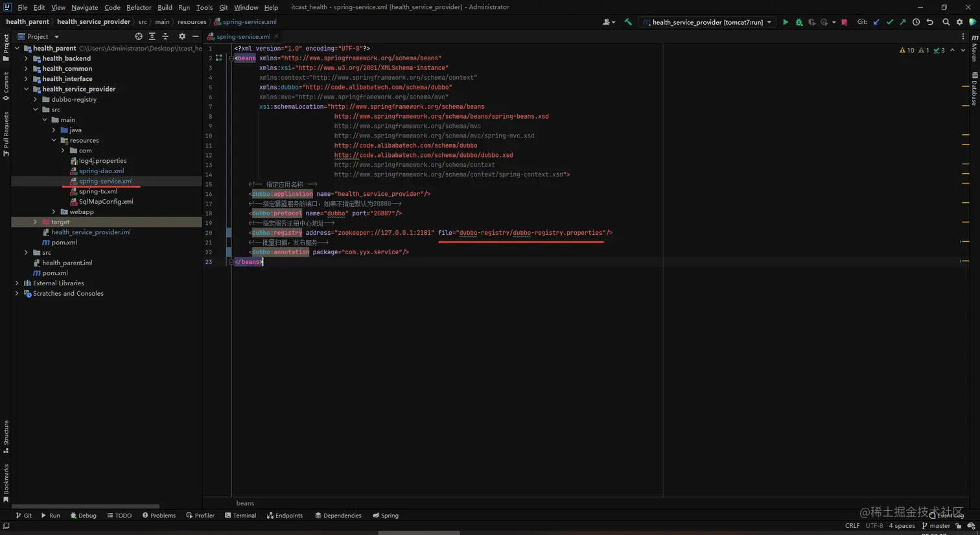The image size is (980, 535).
Task: Show Git history clock icon
Action: (916, 22)
